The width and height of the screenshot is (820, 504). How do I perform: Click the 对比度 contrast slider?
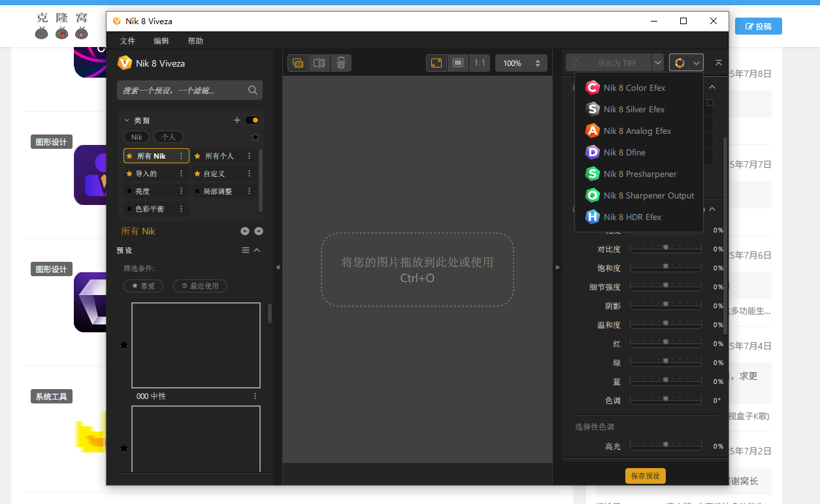pyautogui.click(x=665, y=249)
